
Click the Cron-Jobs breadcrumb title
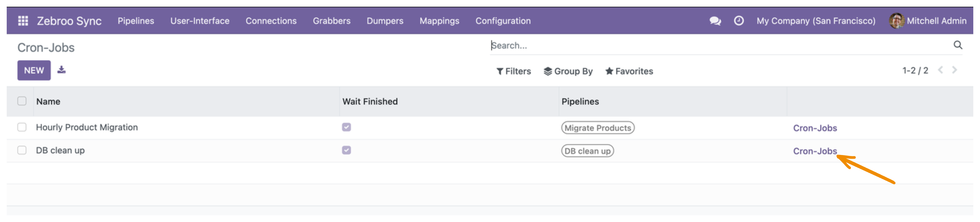click(x=46, y=48)
